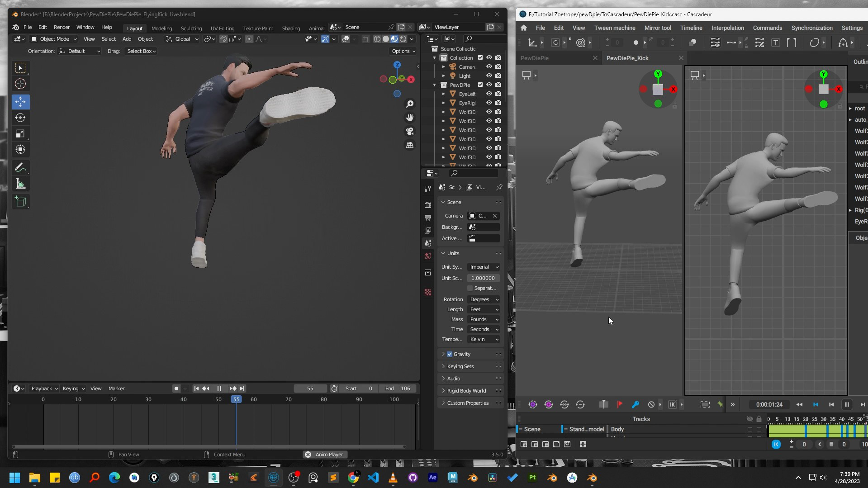The height and width of the screenshot is (488, 868).
Task: Open the Add Cube tool
Action: pos(20,202)
